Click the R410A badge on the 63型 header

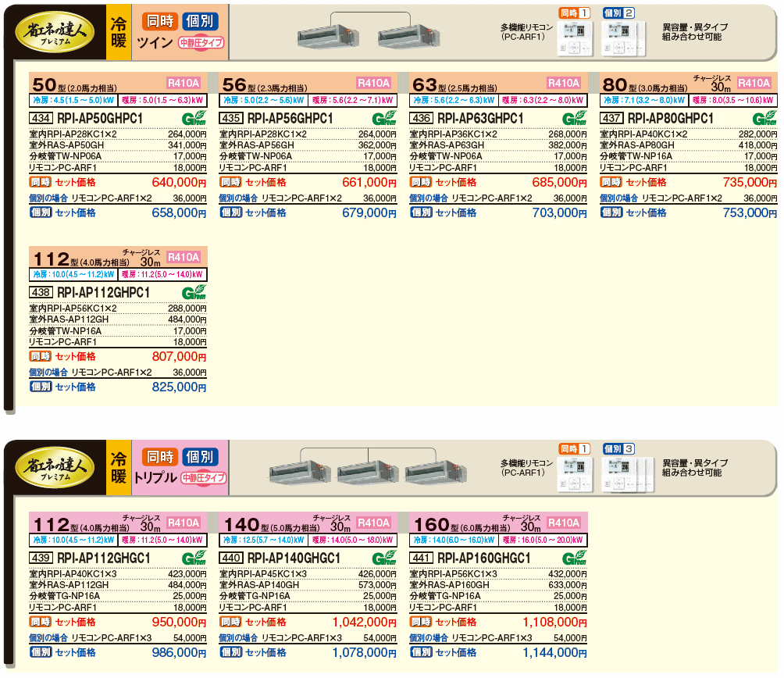coord(564,83)
